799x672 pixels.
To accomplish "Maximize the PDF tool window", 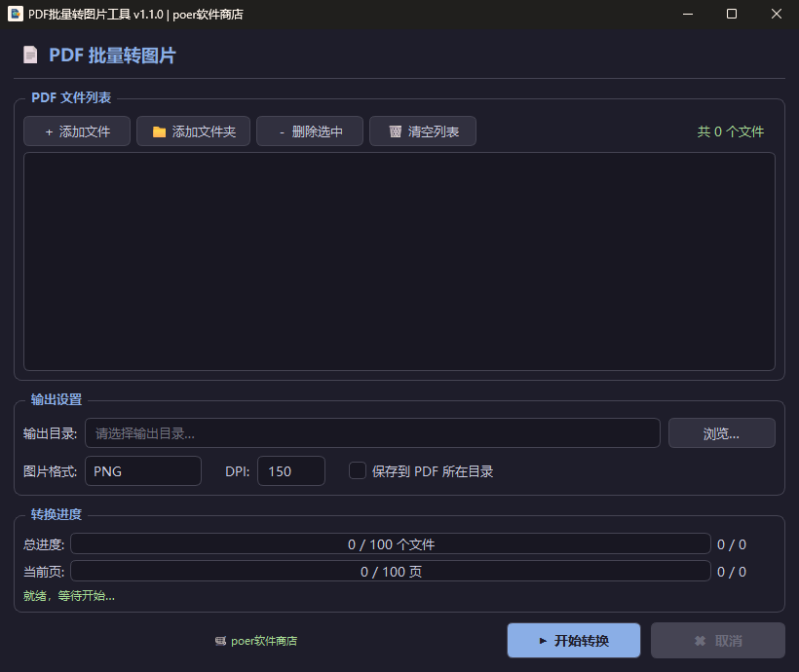I will [x=732, y=14].
